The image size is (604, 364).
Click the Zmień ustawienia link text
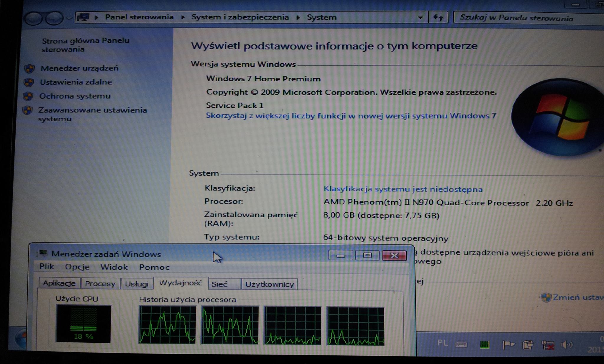point(578,297)
